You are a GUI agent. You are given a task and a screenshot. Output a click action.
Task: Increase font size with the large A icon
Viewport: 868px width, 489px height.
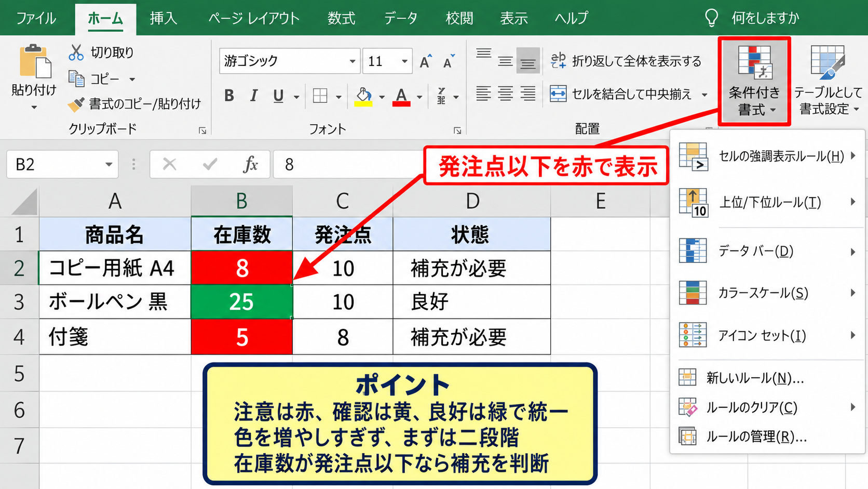[x=426, y=61]
